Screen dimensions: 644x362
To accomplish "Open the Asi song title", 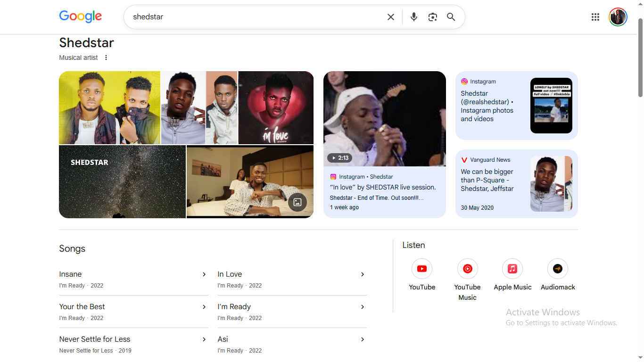I will pyautogui.click(x=223, y=339).
